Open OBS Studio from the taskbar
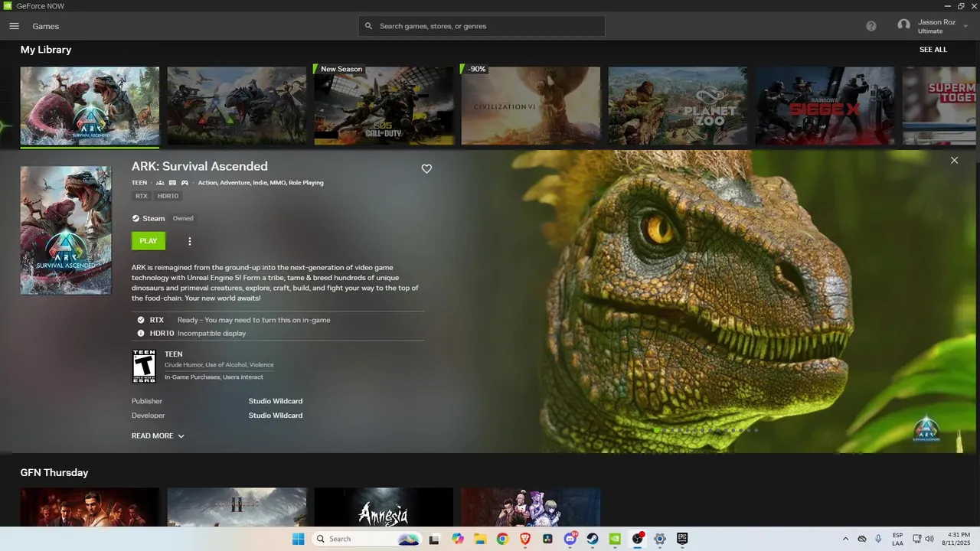Viewport: 980px width, 551px height. tap(638, 539)
